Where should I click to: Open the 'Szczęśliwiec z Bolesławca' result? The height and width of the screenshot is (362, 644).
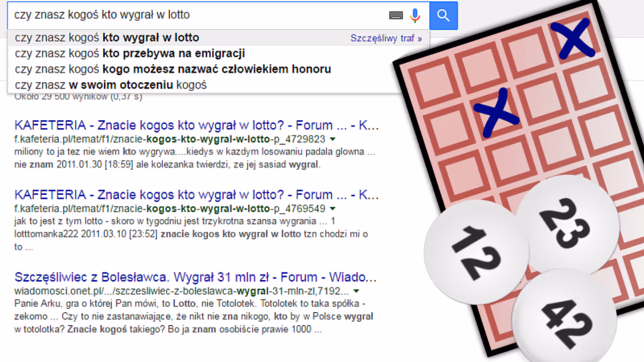[x=196, y=277]
